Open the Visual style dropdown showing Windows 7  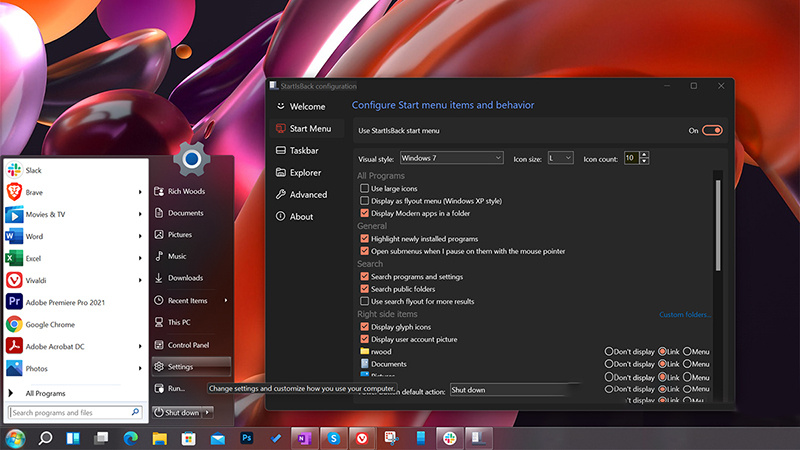point(452,158)
